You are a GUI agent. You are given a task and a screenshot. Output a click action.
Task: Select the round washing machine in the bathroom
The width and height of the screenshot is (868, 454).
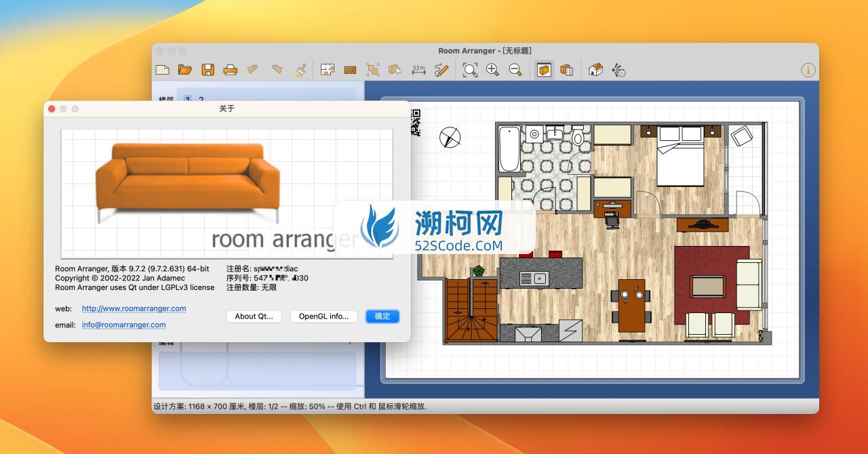[x=534, y=133]
